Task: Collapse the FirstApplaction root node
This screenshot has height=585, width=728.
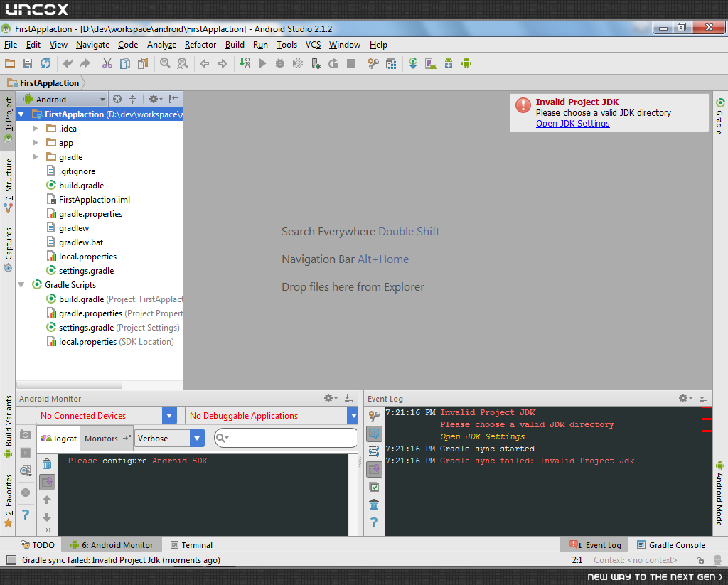Action: coord(21,114)
